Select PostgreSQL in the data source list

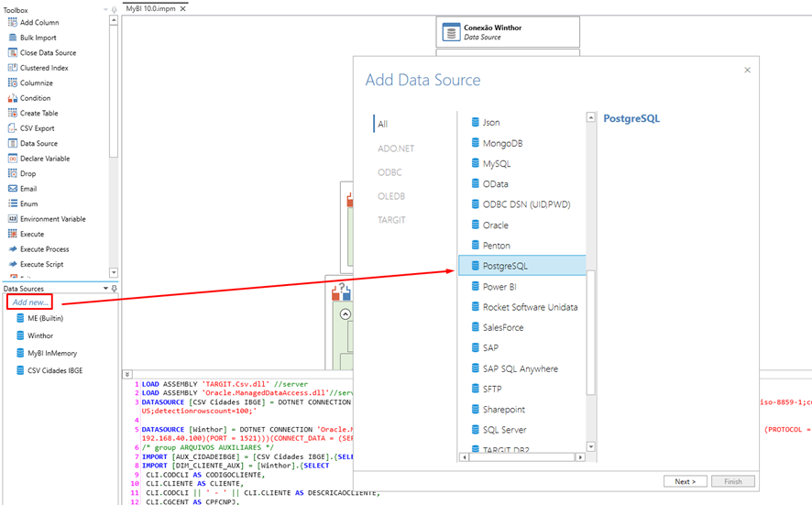tap(522, 266)
